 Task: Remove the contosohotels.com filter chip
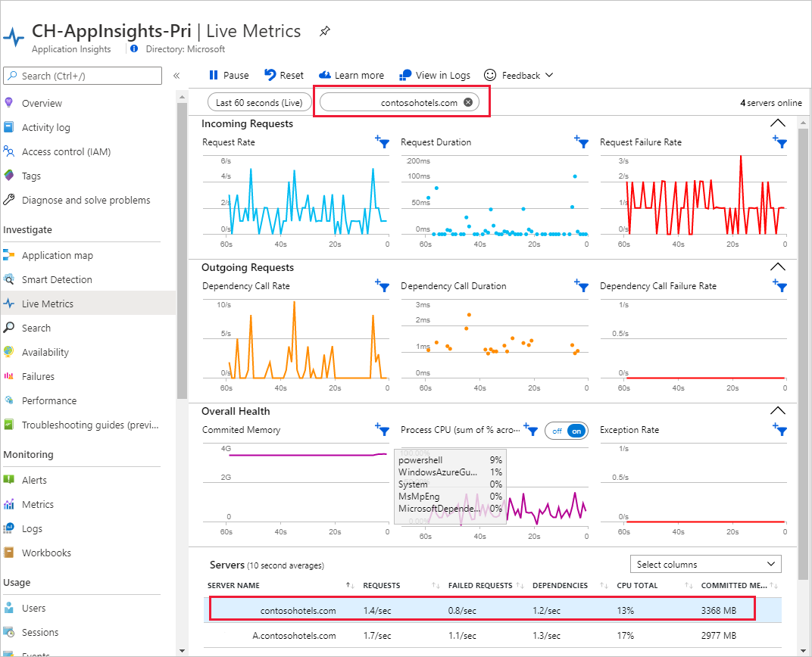(468, 102)
